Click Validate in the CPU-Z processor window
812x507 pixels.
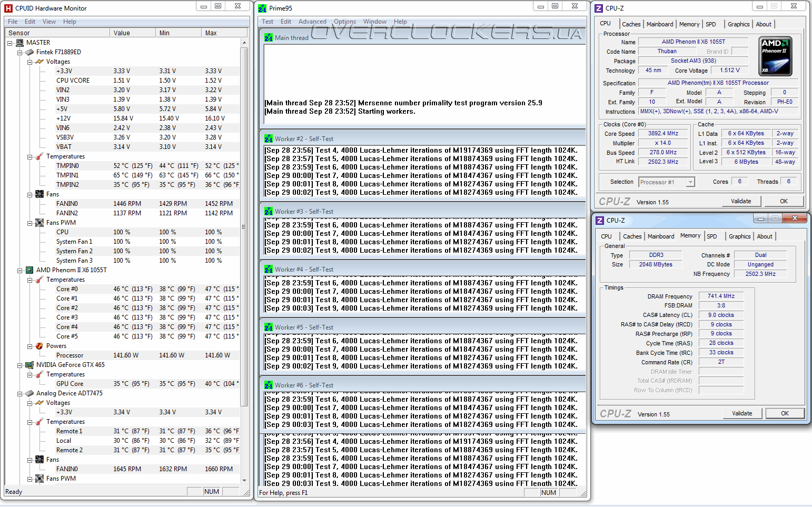point(741,201)
